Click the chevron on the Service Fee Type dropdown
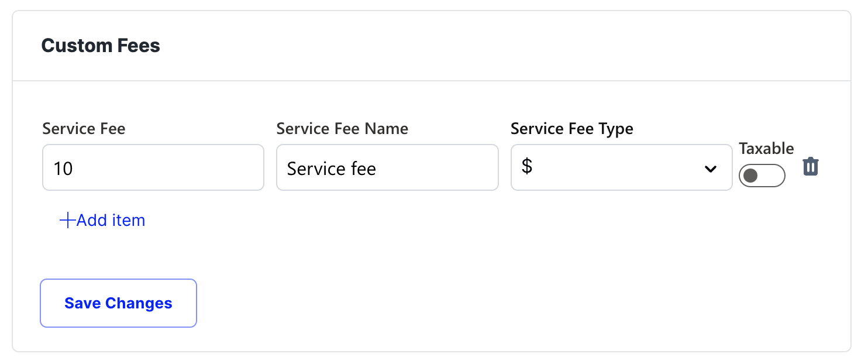This screenshot has width=868, height=364. click(x=711, y=169)
